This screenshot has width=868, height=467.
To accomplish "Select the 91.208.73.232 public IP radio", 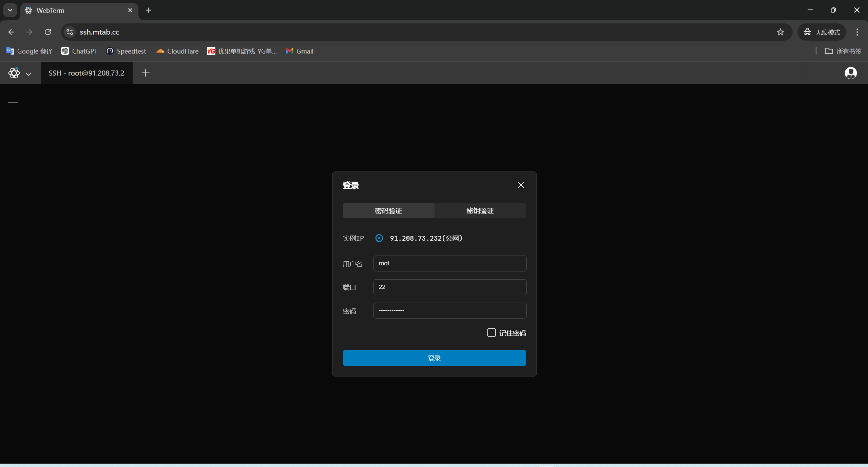I will click(x=379, y=238).
